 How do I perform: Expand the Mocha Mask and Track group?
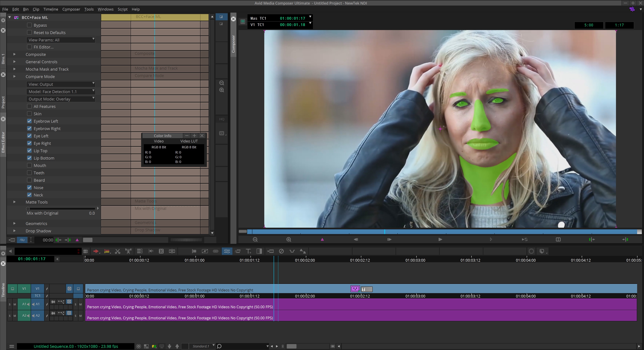pyautogui.click(x=14, y=69)
